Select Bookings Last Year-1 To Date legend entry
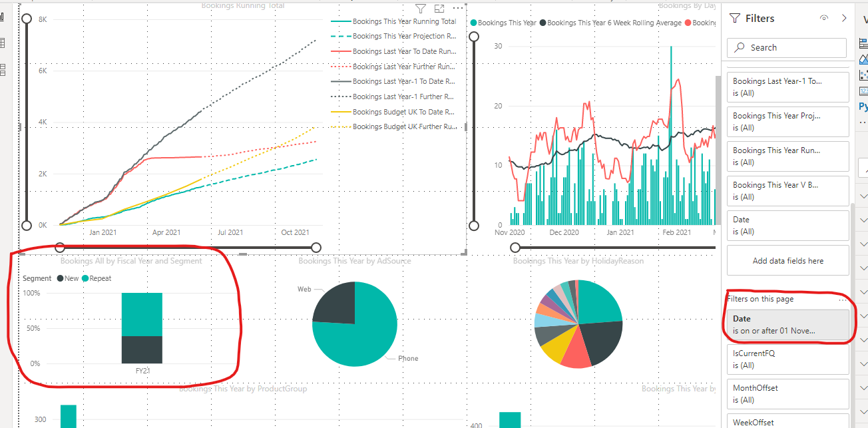The height and width of the screenshot is (428, 868). (x=393, y=81)
